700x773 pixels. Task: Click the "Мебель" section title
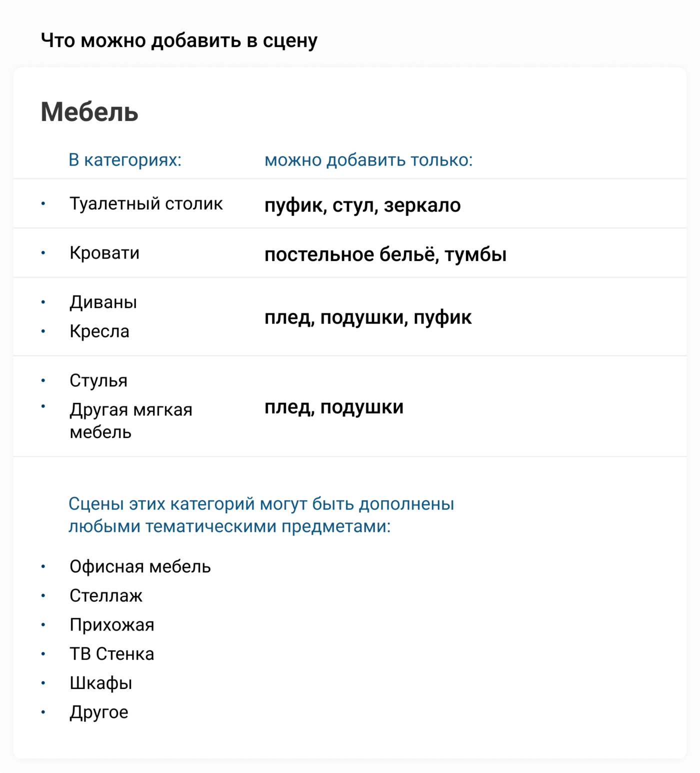tap(89, 111)
